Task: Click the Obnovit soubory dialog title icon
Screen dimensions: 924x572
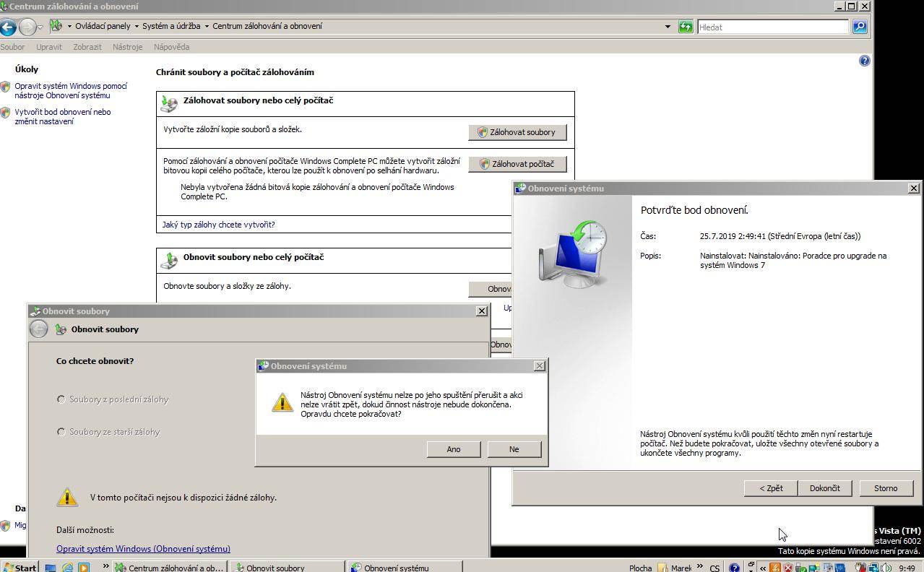Action: (35, 311)
